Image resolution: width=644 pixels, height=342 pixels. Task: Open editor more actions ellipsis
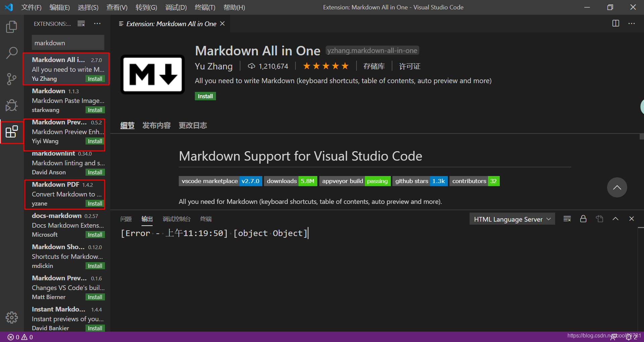tap(632, 23)
